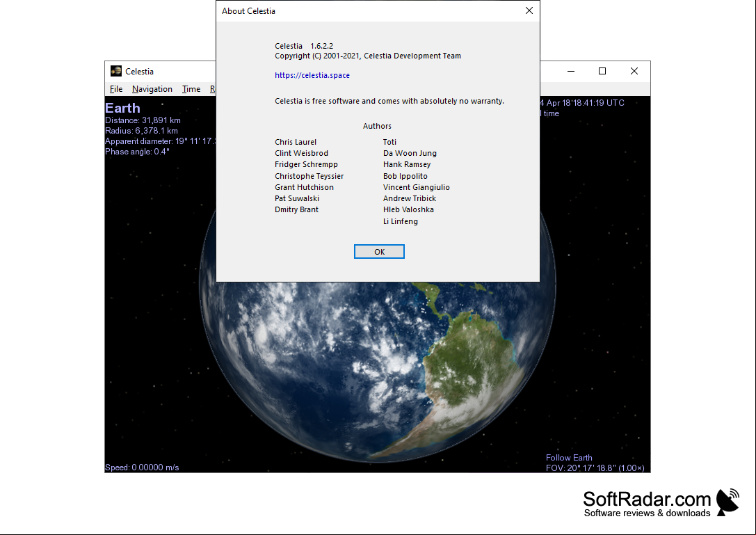This screenshot has width=756, height=535.
Task: Minimize the Celestia main window
Action: click(571, 72)
